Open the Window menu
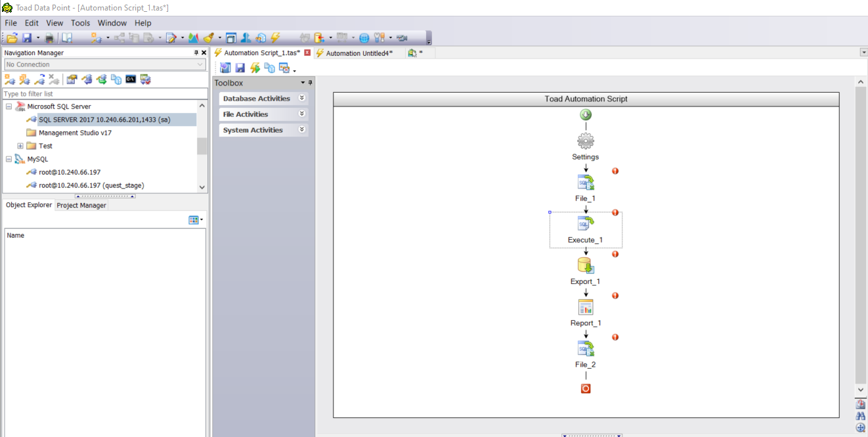The width and height of the screenshot is (868, 437). click(x=112, y=23)
